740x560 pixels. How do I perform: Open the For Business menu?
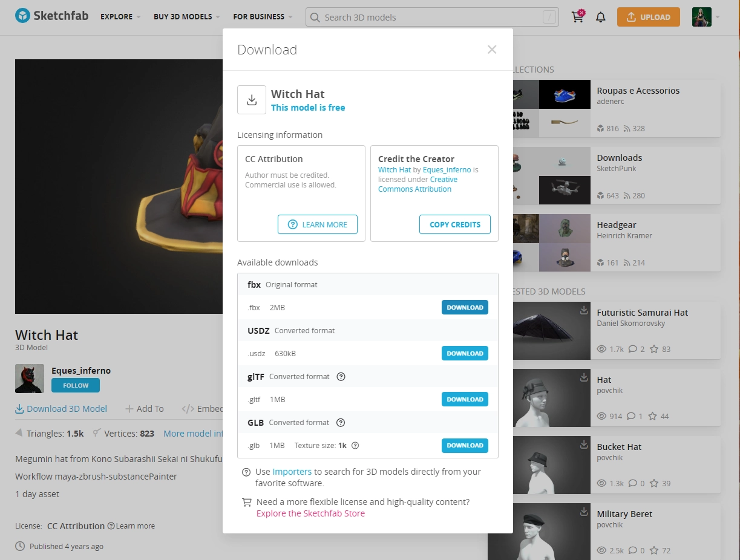point(263,17)
